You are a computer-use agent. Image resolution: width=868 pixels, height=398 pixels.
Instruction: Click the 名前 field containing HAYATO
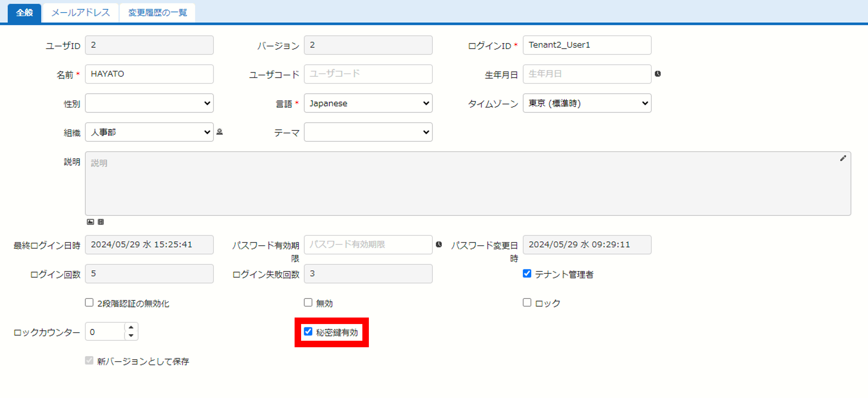149,74
